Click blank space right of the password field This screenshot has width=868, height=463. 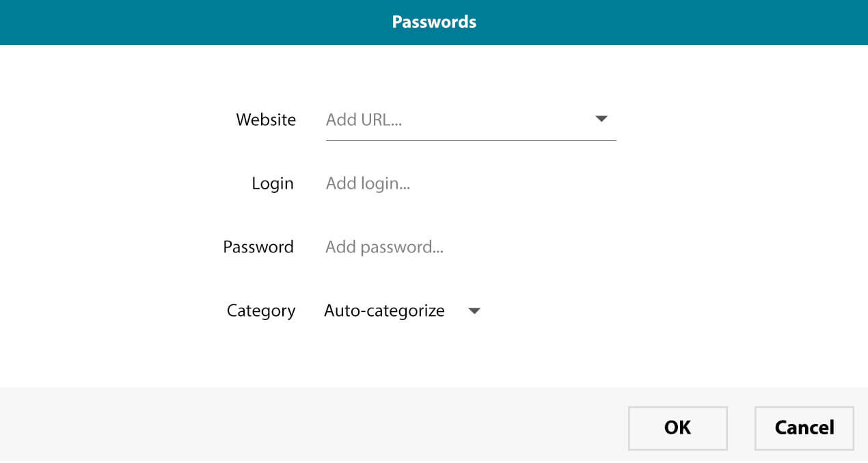[683, 247]
